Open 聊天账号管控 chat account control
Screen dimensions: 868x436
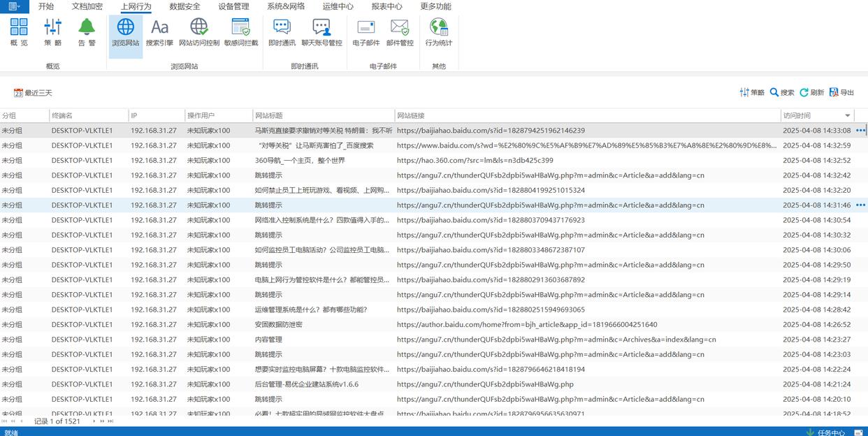(321, 33)
